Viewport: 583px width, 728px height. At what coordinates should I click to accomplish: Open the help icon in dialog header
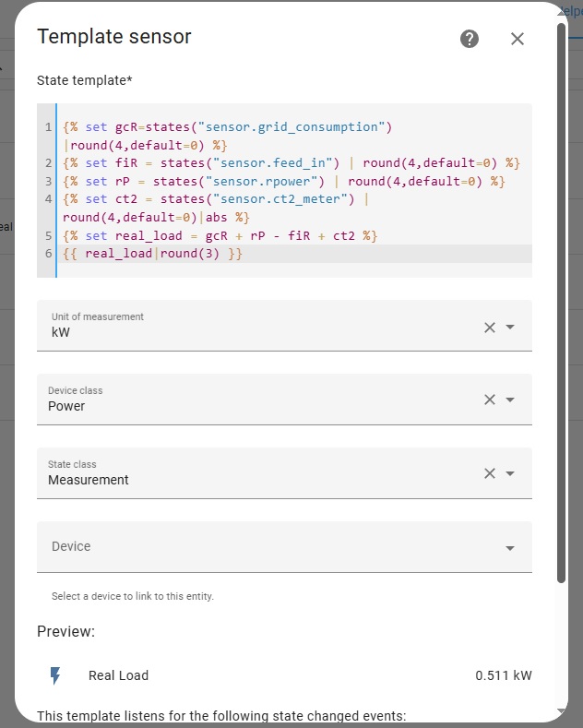470,39
